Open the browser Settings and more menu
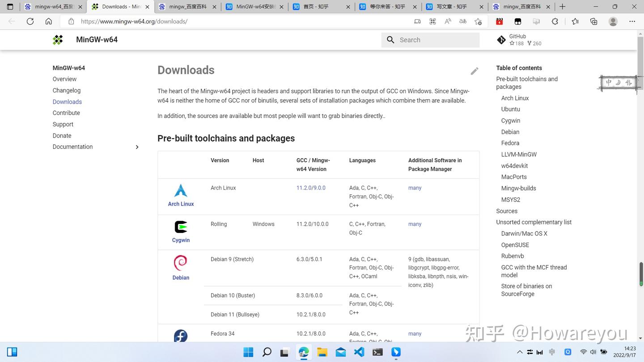This screenshot has width=644, height=362. [x=632, y=21]
